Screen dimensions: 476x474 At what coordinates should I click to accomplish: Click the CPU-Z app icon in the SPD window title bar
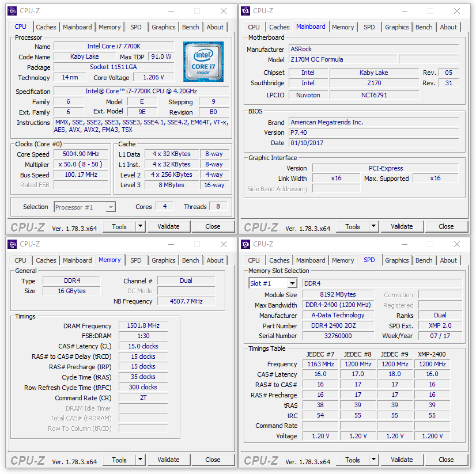click(245, 244)
